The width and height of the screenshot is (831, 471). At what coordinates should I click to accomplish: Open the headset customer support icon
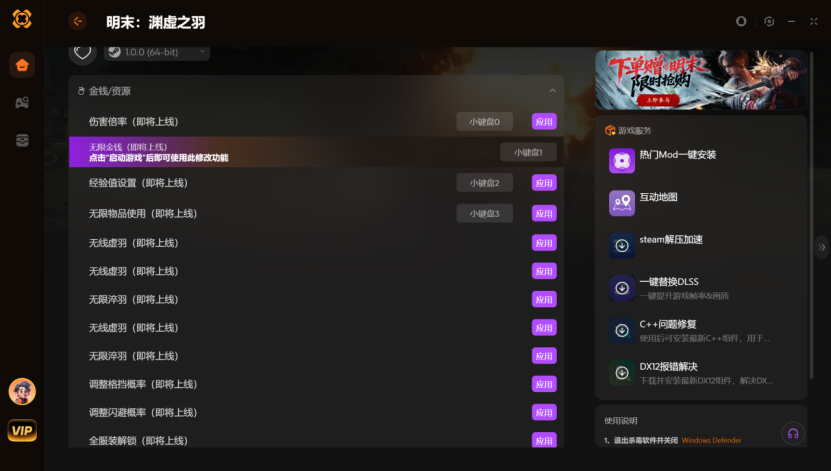(x=793, y=433)
